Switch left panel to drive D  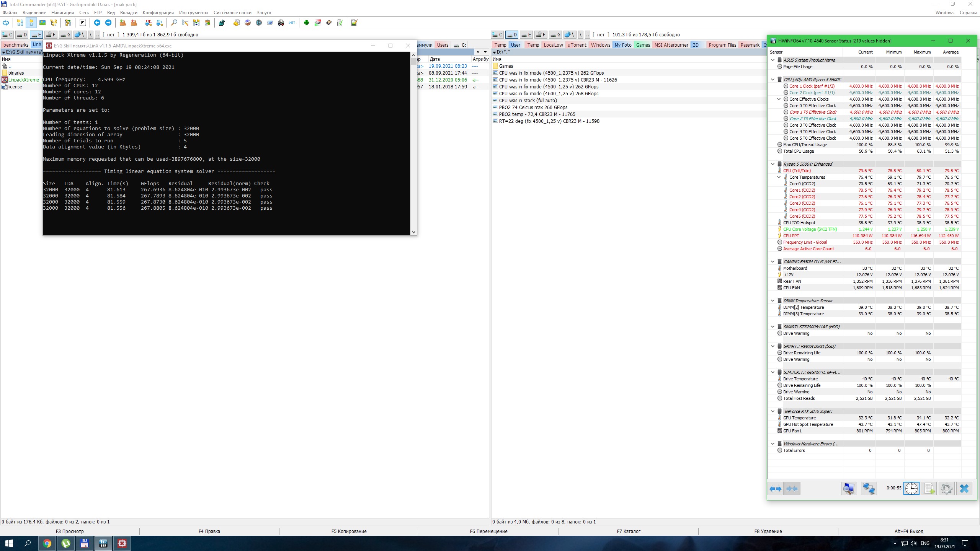(22, 35)
